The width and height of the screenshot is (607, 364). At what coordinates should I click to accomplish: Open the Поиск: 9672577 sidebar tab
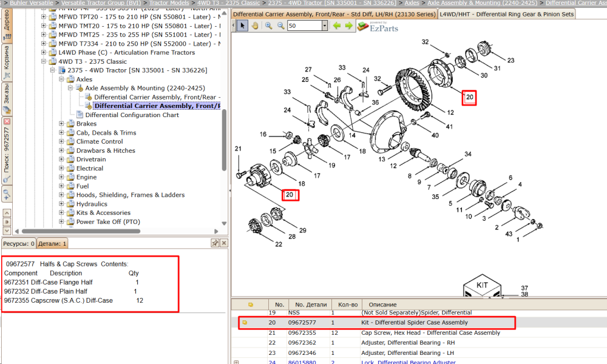7,151
